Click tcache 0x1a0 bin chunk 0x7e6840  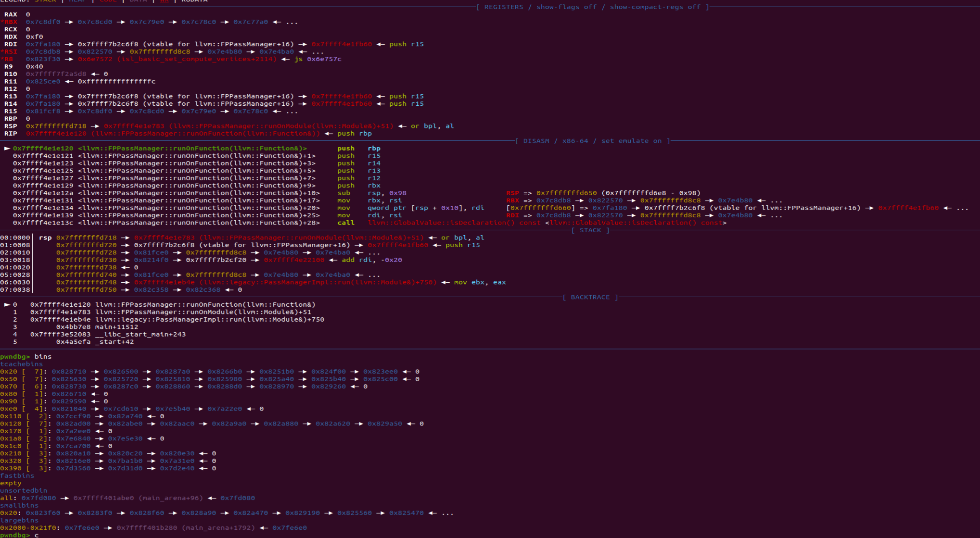[x=74, y=439]
